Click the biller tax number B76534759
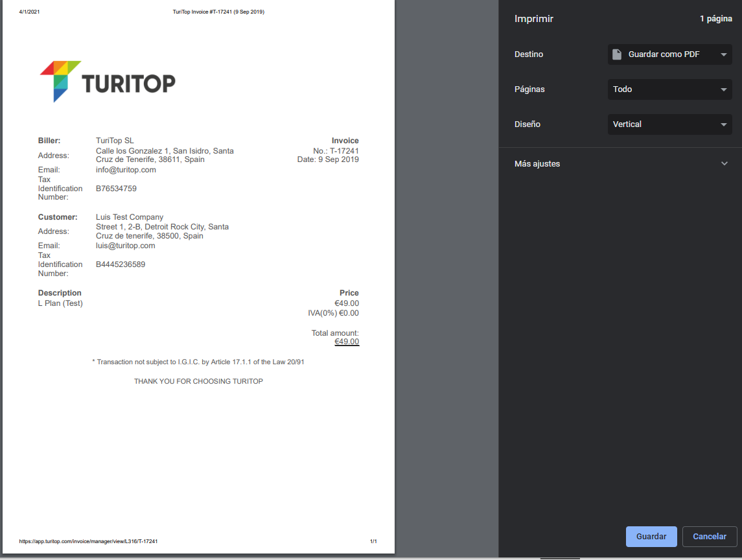742x560 pixels. [116, 189]
